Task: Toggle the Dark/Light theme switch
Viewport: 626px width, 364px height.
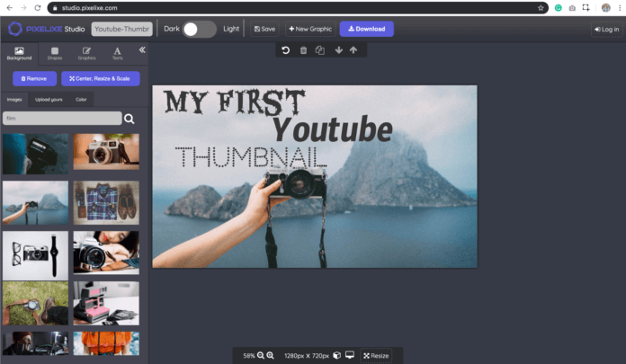Action: click(x=199, y=29)
